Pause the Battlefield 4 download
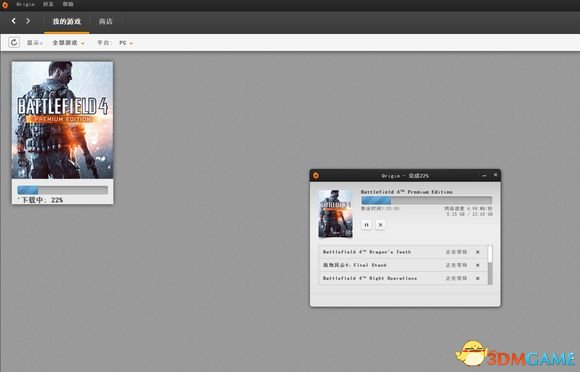 (366, 224)
